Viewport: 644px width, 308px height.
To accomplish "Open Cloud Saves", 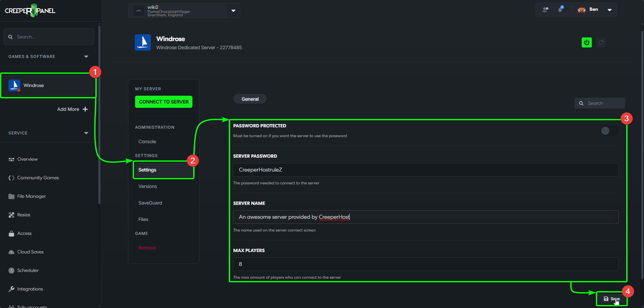I will click(x=30, y=252).
